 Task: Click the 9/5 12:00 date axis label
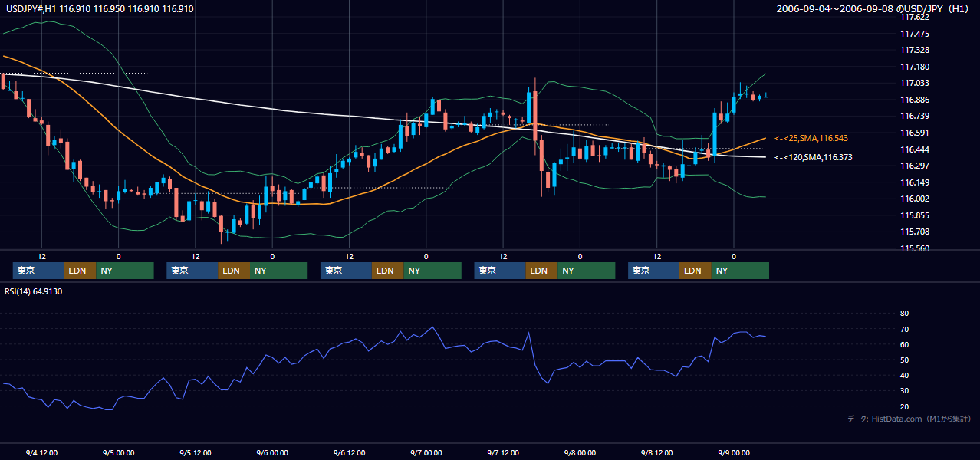(196, 452)
